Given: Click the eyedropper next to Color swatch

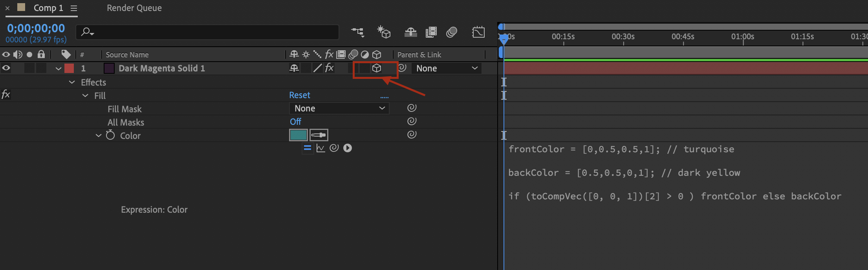Looking at the screenshot, I should click(x=319, y=135).
